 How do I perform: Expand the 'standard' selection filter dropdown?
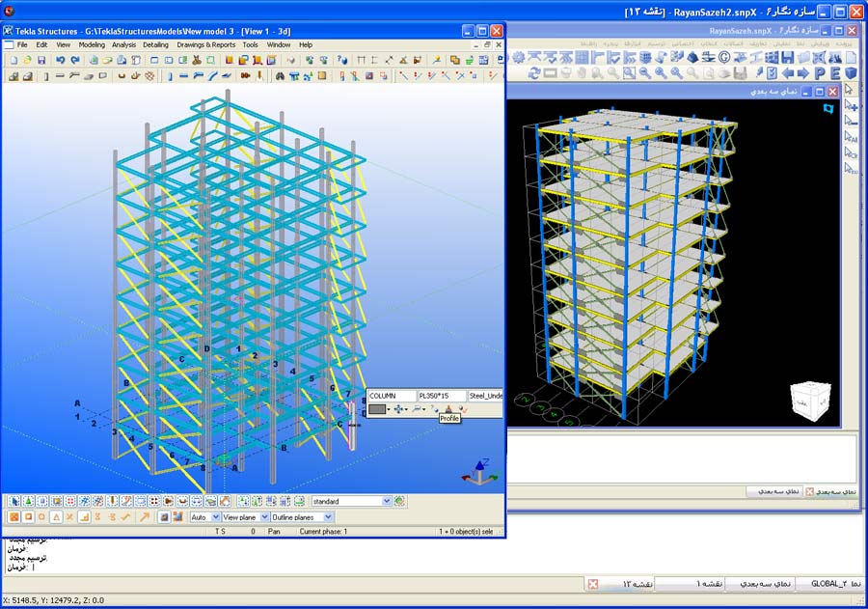387,502
